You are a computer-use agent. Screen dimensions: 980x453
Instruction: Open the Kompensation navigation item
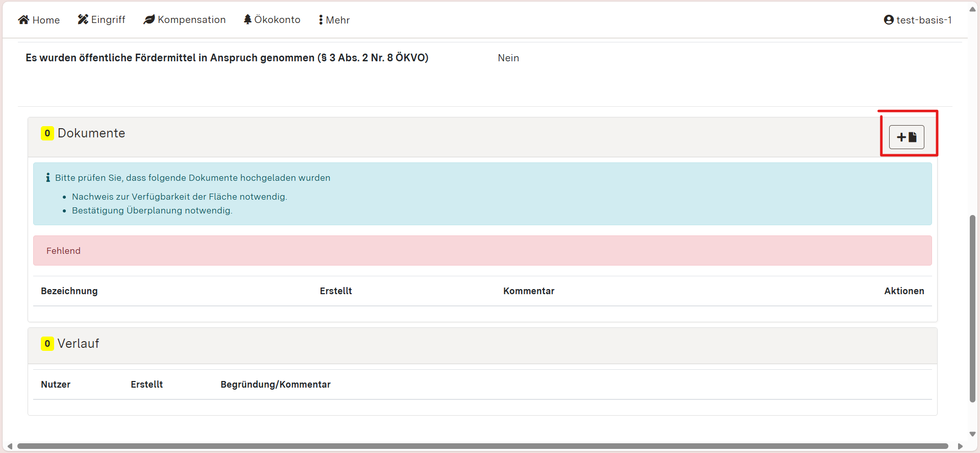coord(185,20)
